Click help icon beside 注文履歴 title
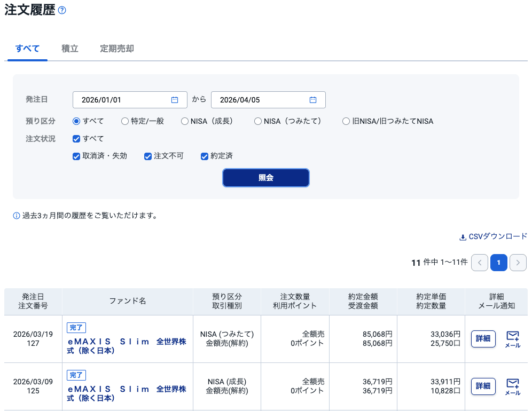 (62, 10)
